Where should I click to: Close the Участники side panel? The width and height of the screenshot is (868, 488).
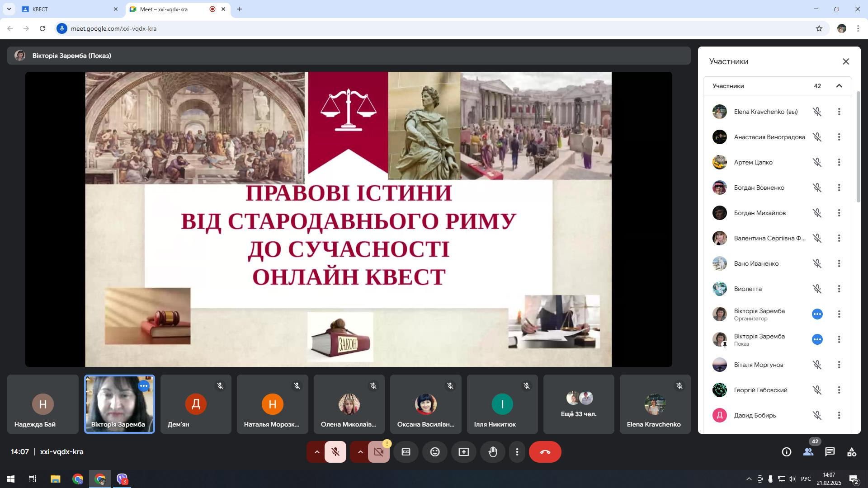[x=846, y=61]
